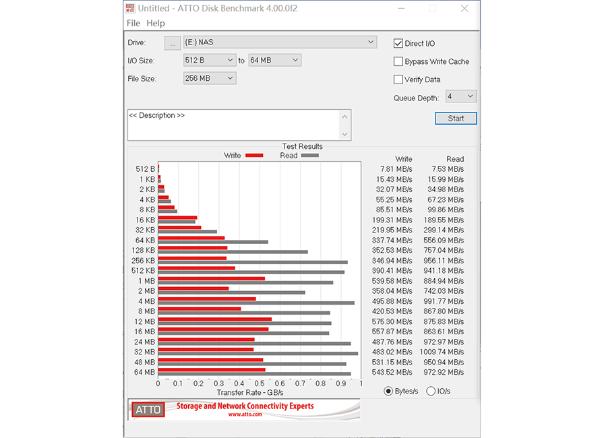600x438 pixels.
Task: Click the 7.81 MB/s write value
Action: [396, 169]
